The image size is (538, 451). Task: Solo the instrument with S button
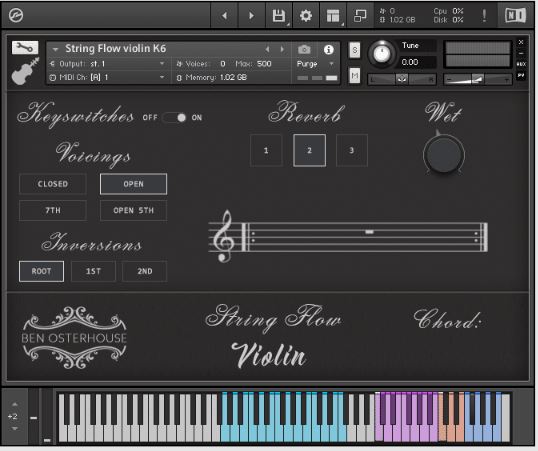(x=355, y=50)
